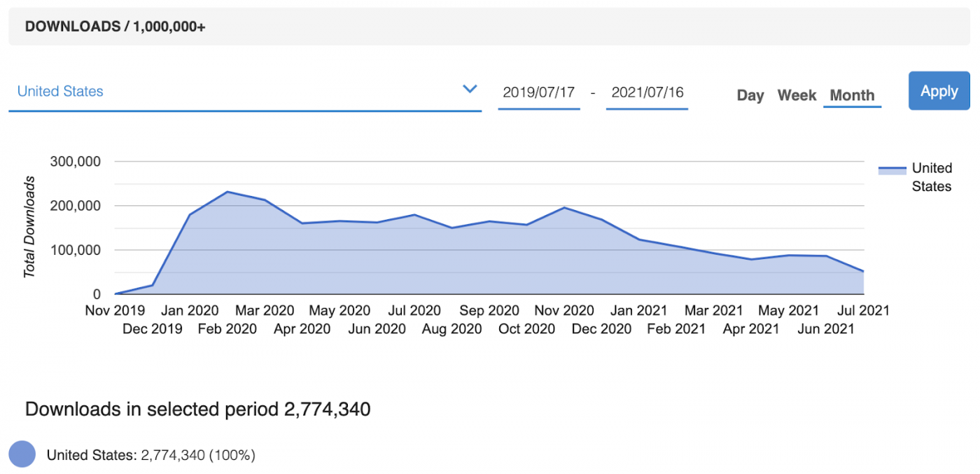
Task: Edit the start date 2019/07/17 field
Action: click(x=539, y=92)
